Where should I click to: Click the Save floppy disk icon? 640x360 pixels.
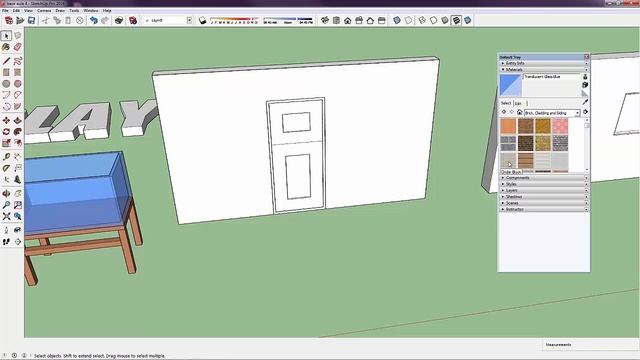[31, 20]
